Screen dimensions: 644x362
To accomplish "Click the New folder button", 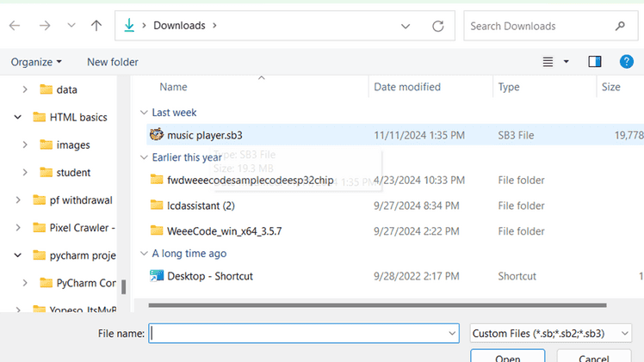I will pyautogui.click(x=113, y=62).
